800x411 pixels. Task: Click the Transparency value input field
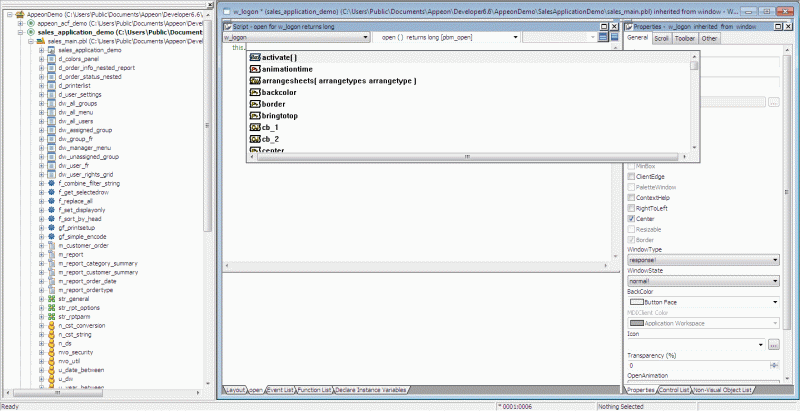coord(697,366)
